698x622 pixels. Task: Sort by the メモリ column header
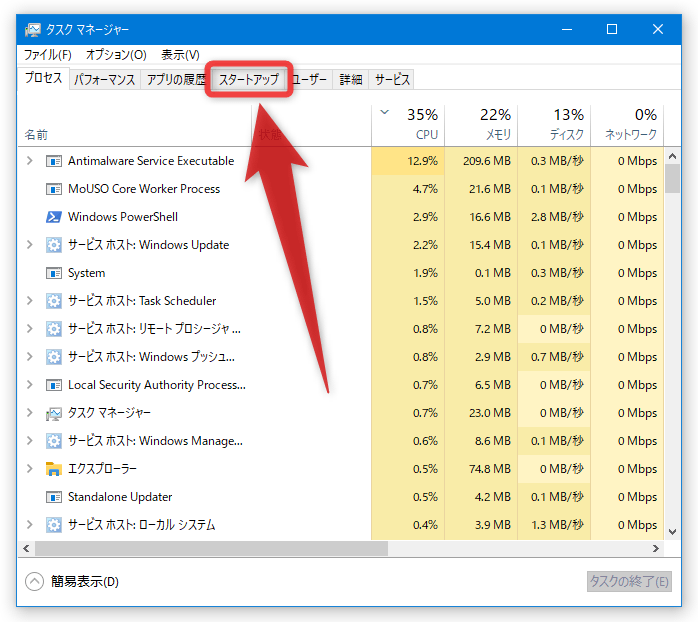481,125
